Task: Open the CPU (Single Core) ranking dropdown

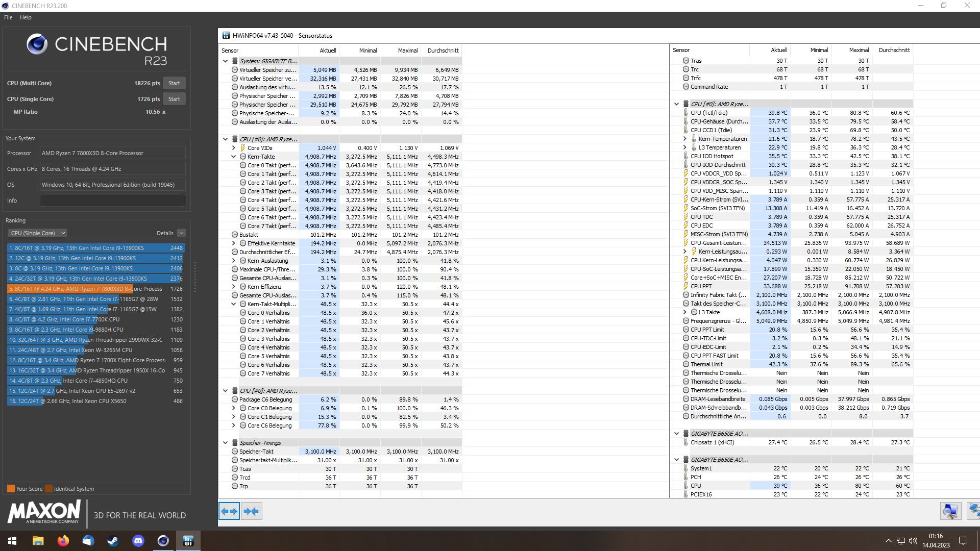Action: (37, 233)
